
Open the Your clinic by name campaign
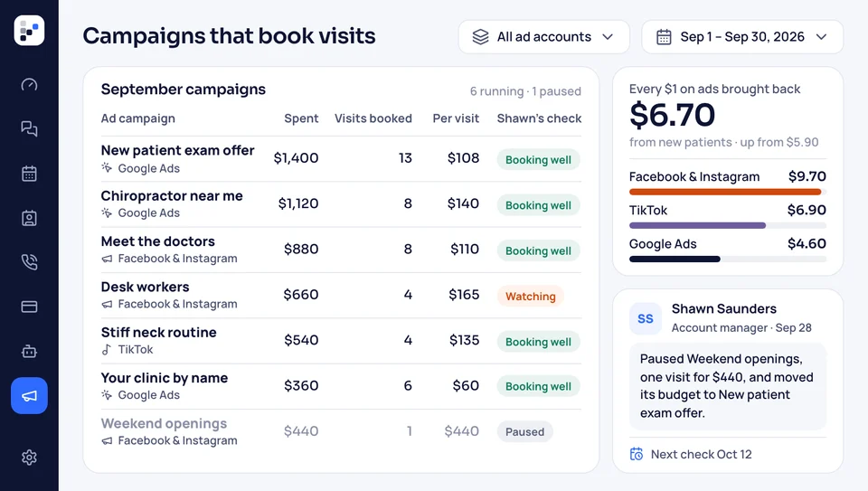point(165,378)
